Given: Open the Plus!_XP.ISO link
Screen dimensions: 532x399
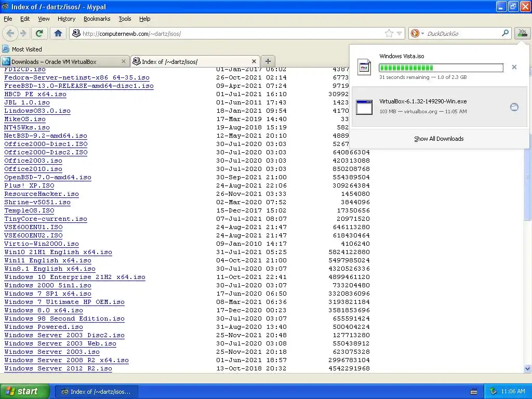Looking at the screenshot, I should (29, 185).
